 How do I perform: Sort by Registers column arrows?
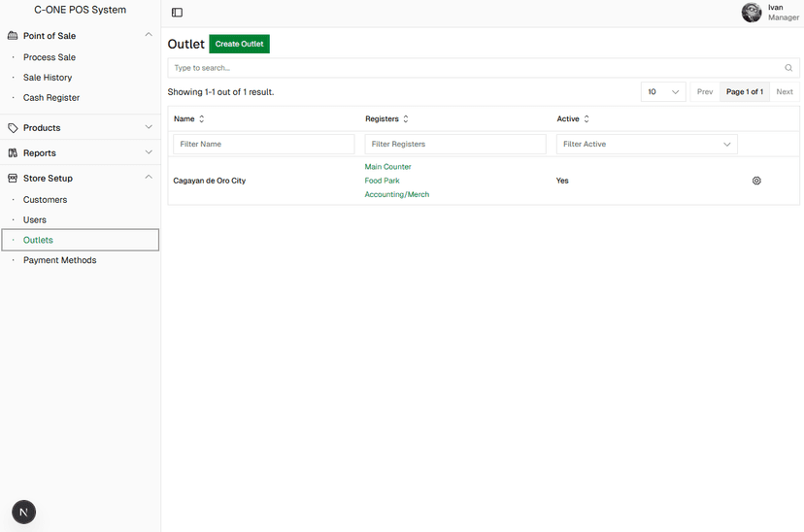(406, 118)
